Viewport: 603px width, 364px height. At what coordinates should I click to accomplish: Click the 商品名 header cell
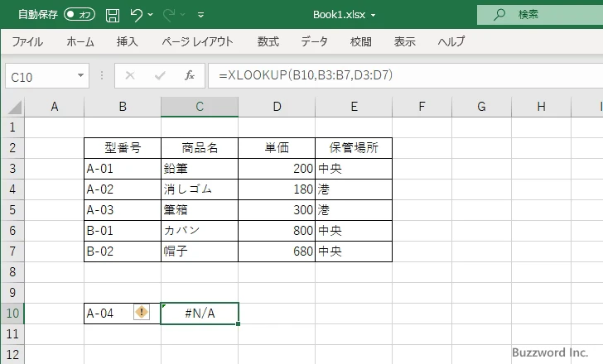click(200, 148)
